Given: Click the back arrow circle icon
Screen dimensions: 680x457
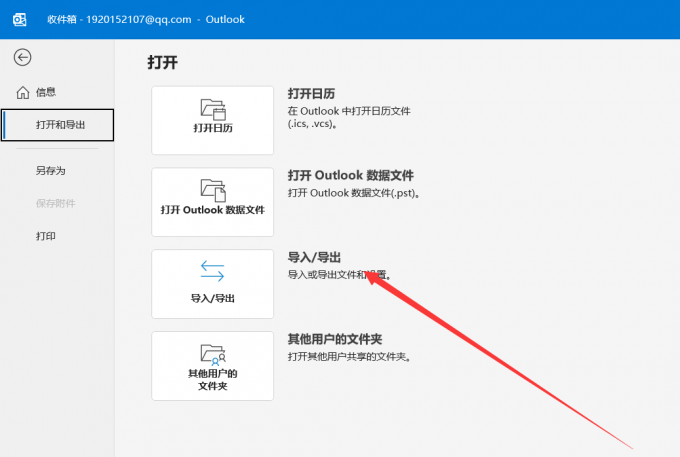Looking at the screenshot, I should tap(22, 57).
